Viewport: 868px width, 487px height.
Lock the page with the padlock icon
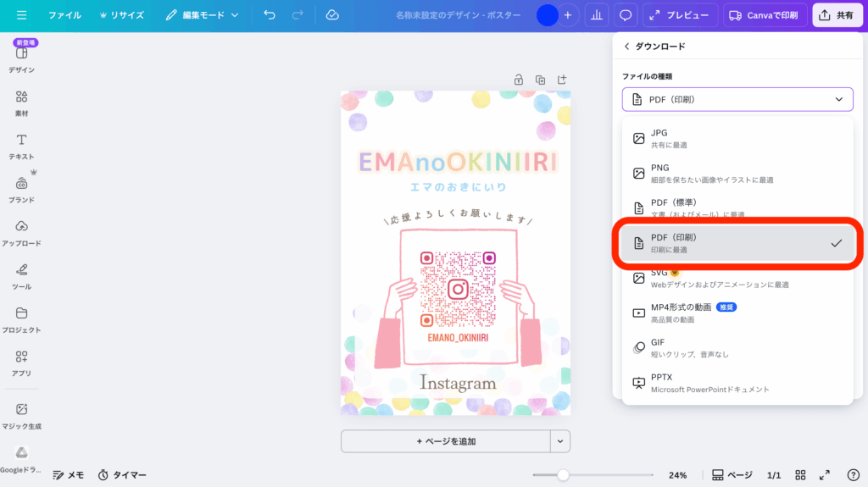pos(519,80)
